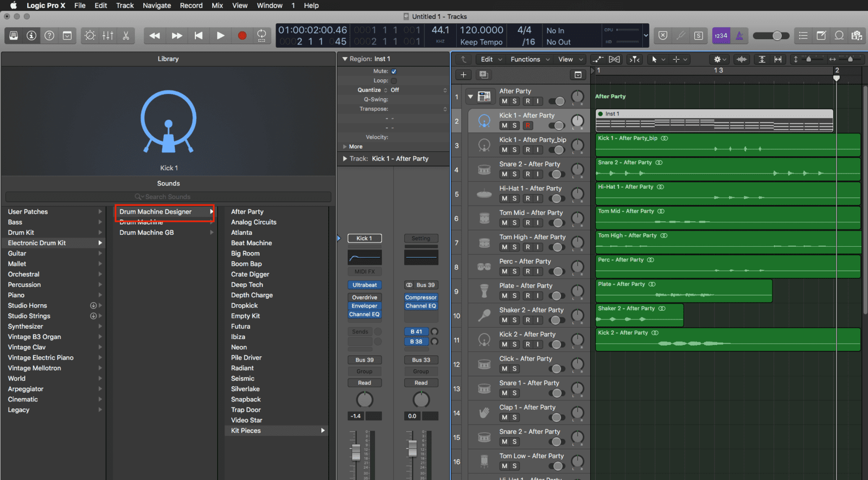Open the Navigate menu
868x480 pixels.
[157, 5]
